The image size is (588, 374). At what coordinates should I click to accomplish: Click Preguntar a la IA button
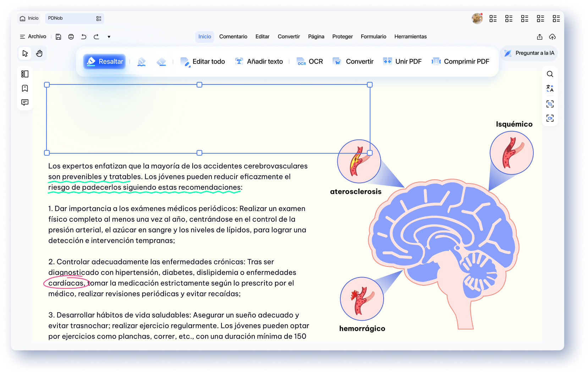[x=529, y=53]
